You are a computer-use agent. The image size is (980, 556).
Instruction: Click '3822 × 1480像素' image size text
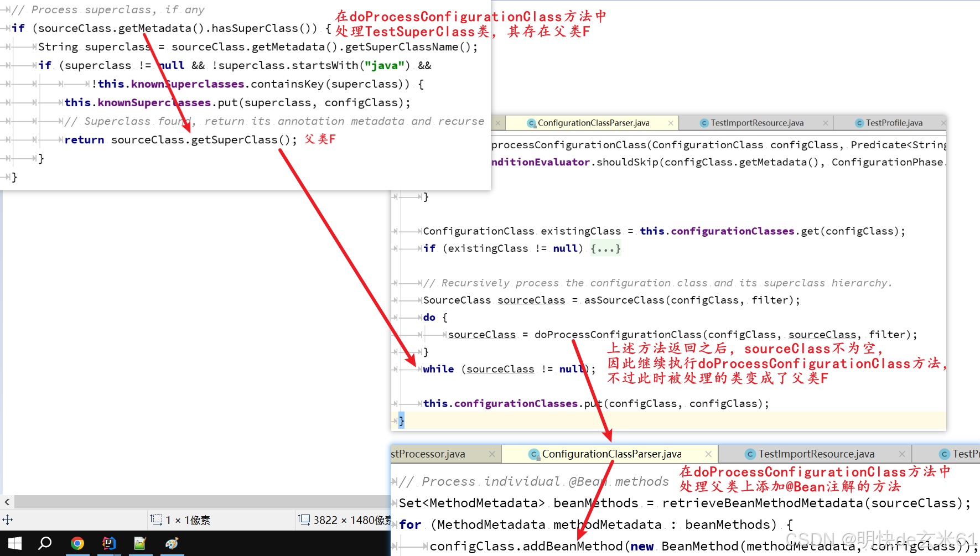point(352,520)
